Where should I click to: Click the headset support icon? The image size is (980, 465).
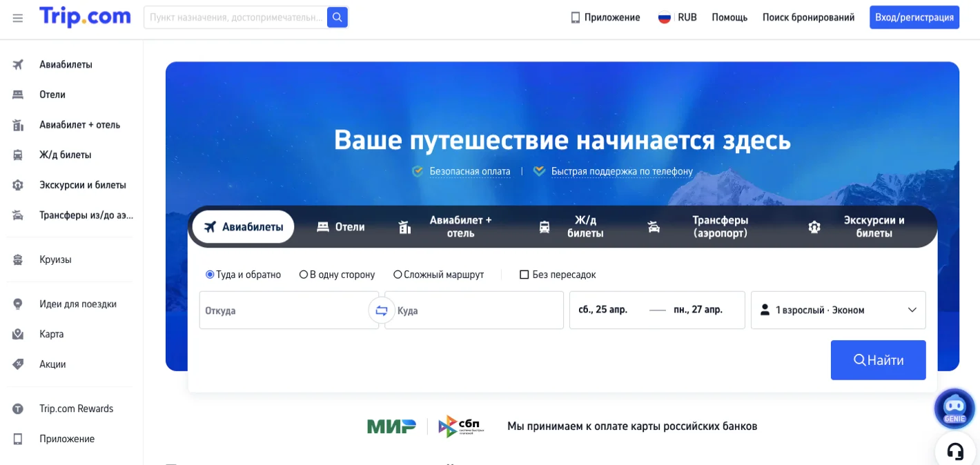pyautogui.click(x=955, y=451)
